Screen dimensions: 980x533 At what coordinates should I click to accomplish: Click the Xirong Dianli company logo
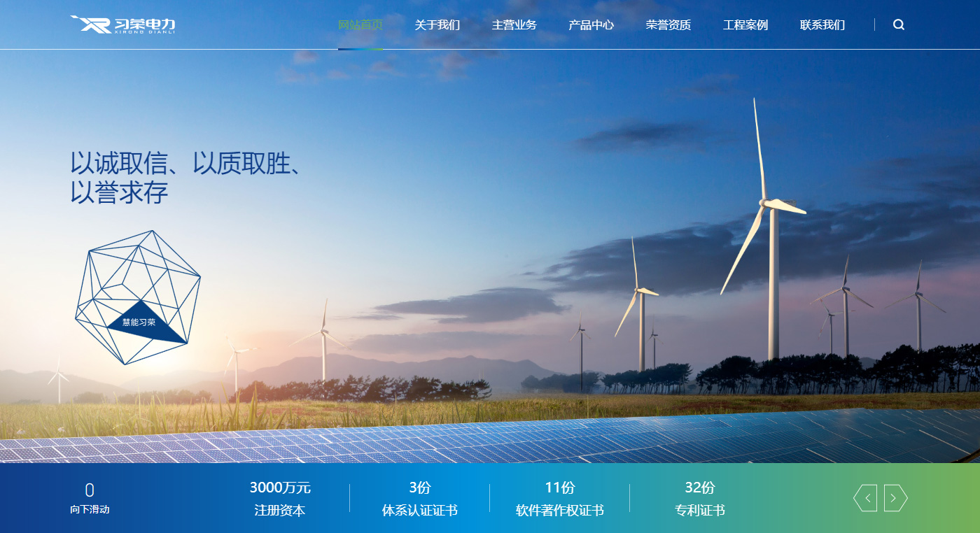tap(123, 24)
